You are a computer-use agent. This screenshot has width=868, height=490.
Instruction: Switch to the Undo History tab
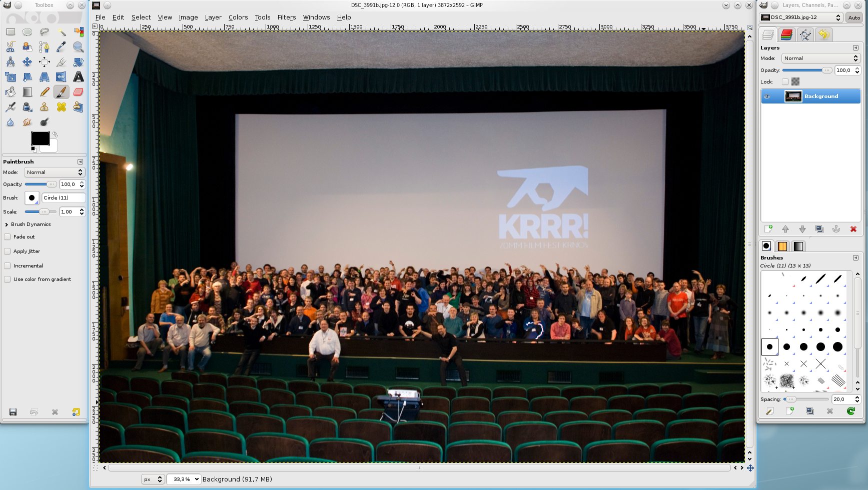(823, 34)
